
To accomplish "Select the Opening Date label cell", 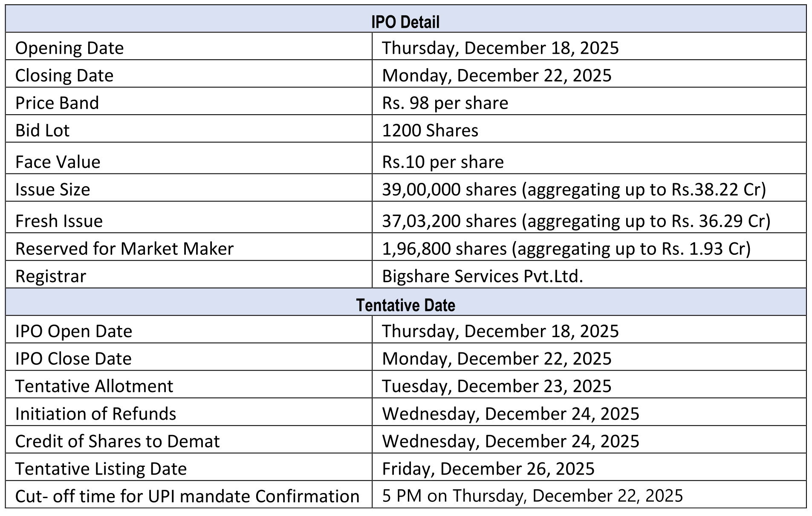I will [x=69, y=48].
